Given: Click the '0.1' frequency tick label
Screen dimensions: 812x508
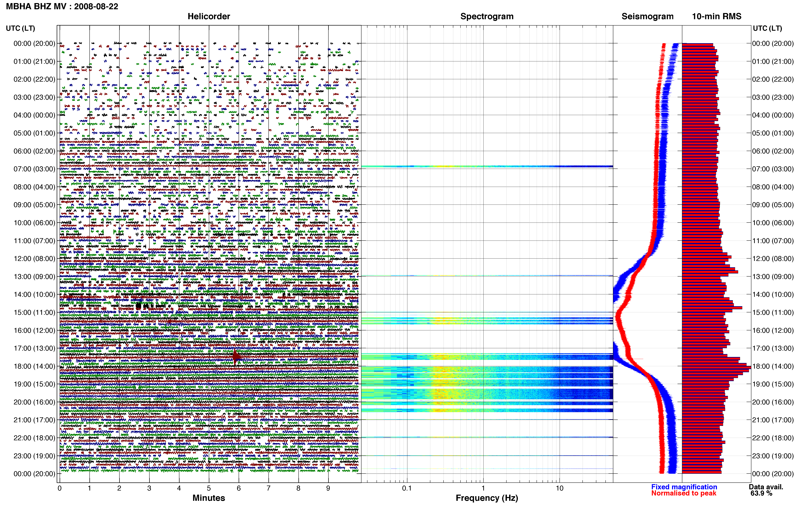Looking at the screenshot, I should pyautogui.click(x=407, y=488).
